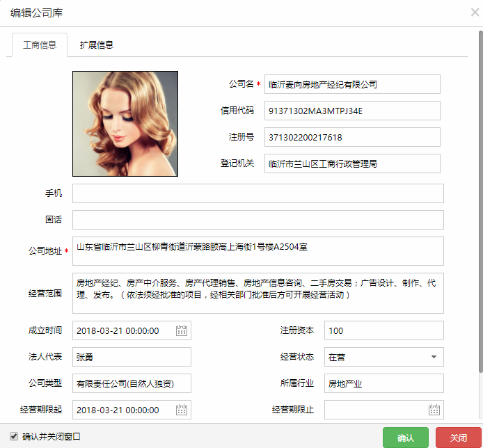Click the 编辑公司库 dialog title
Screen dimensions: 483x448
point(37,13)
